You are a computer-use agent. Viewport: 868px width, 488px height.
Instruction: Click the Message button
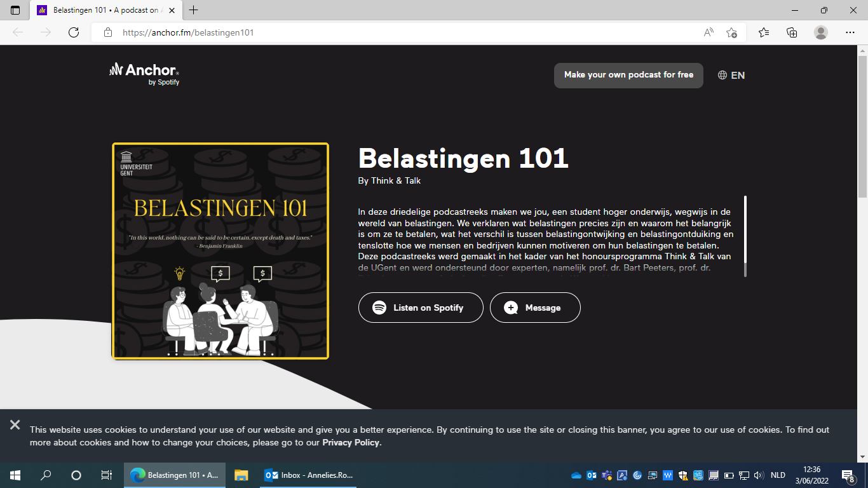pos(535,308)
